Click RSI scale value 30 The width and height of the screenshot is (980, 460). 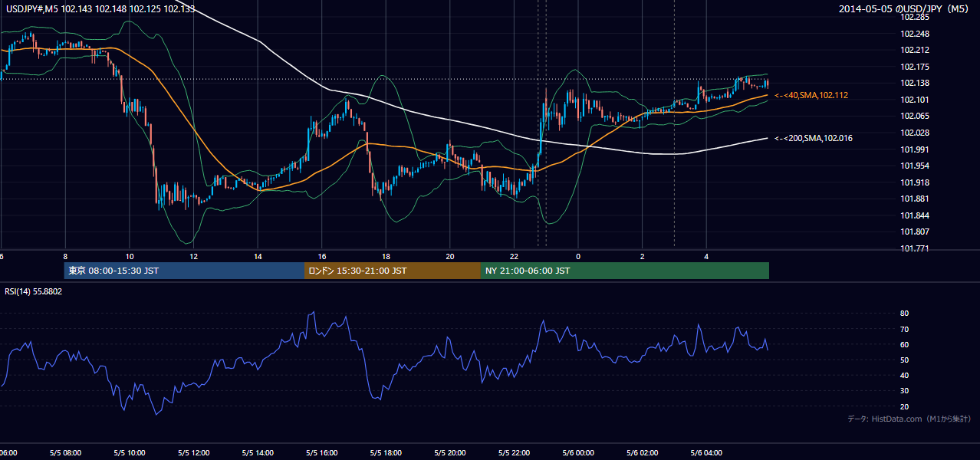click(904, 391)
